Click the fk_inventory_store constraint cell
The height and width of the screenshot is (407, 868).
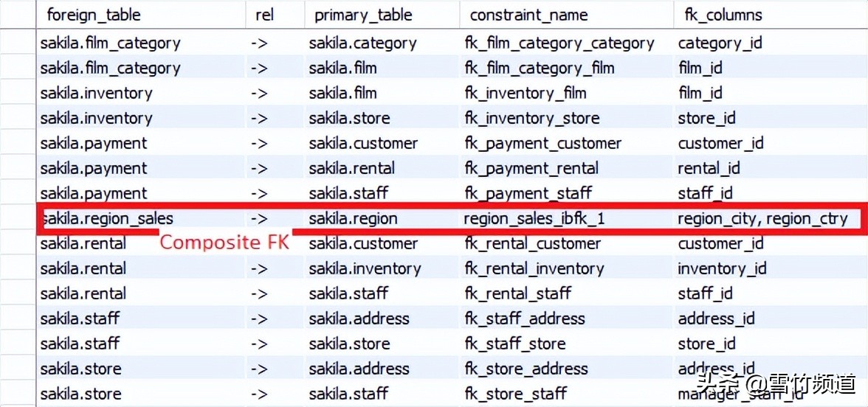pos(531,119)
